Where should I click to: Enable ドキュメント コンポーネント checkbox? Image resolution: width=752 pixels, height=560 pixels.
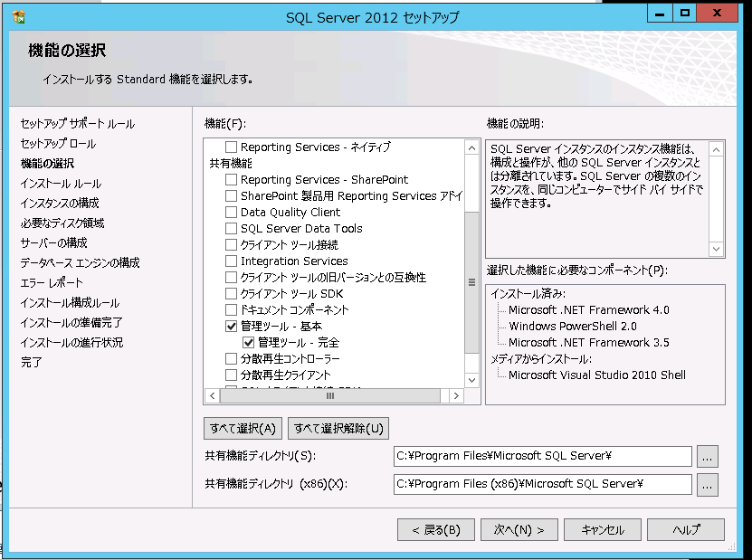pos(231,309)
